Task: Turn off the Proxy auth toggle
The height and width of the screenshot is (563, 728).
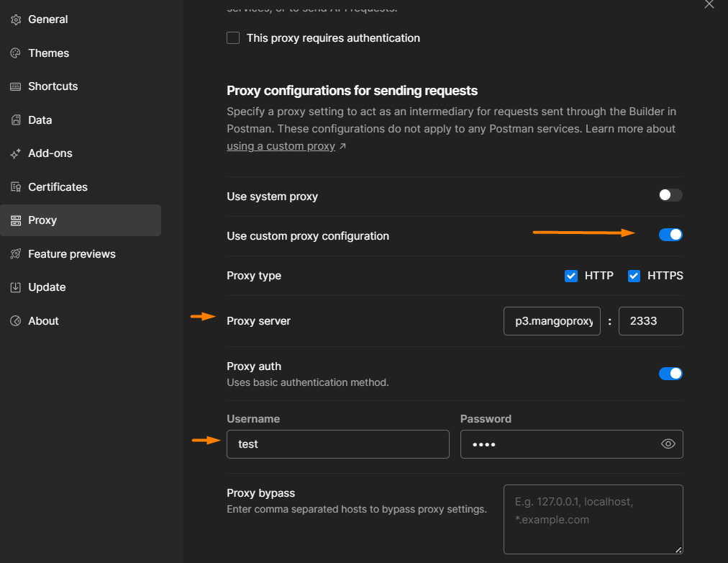Action: tap(670, 373)
